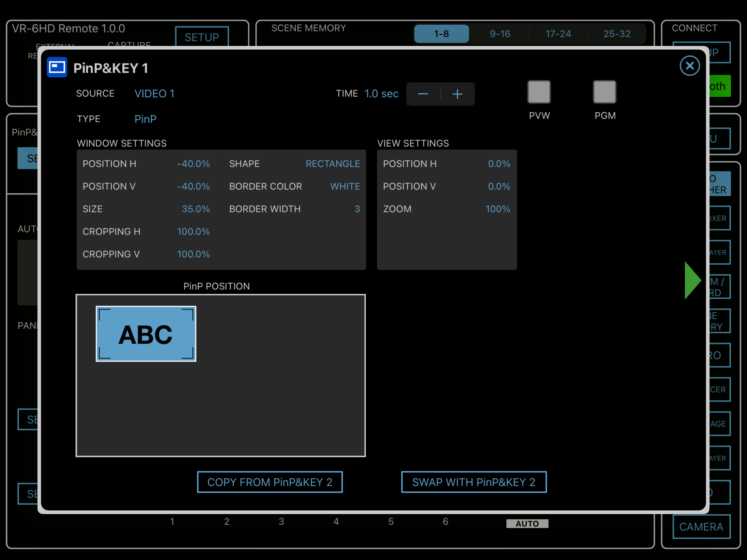
Task: Select scene memory bank 25-32
Action: (617, 34)
